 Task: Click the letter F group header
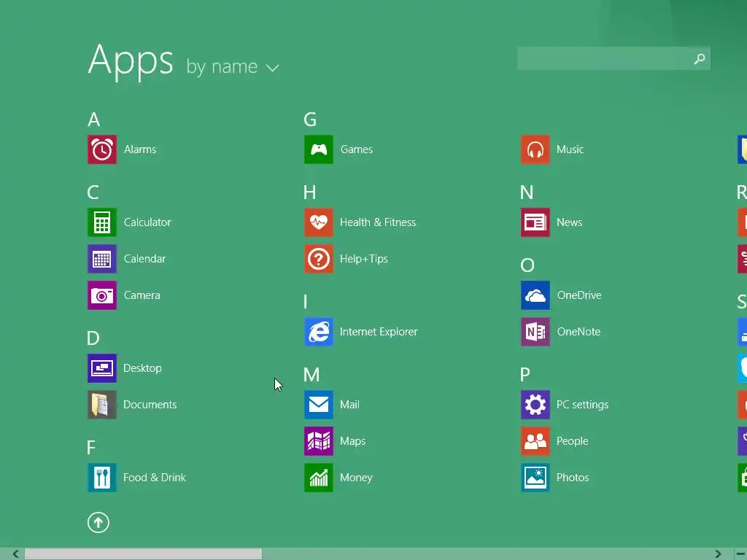pos(91,448)
